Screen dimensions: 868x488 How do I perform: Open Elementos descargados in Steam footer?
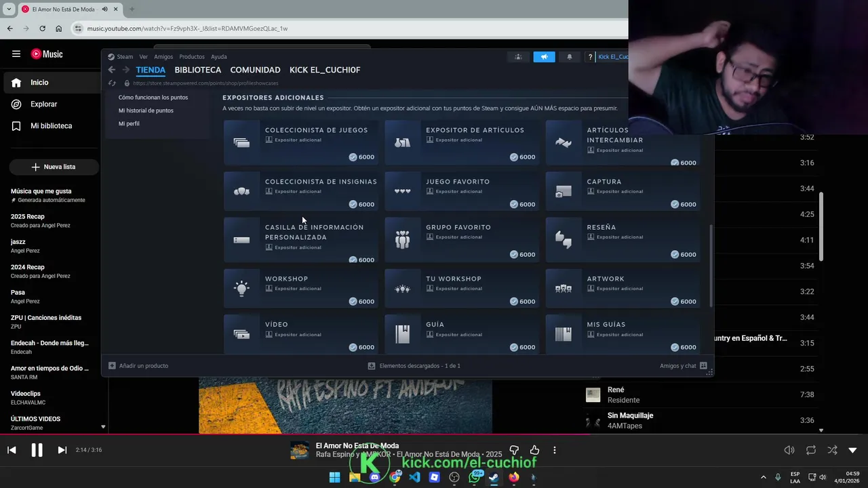(414, 366)
